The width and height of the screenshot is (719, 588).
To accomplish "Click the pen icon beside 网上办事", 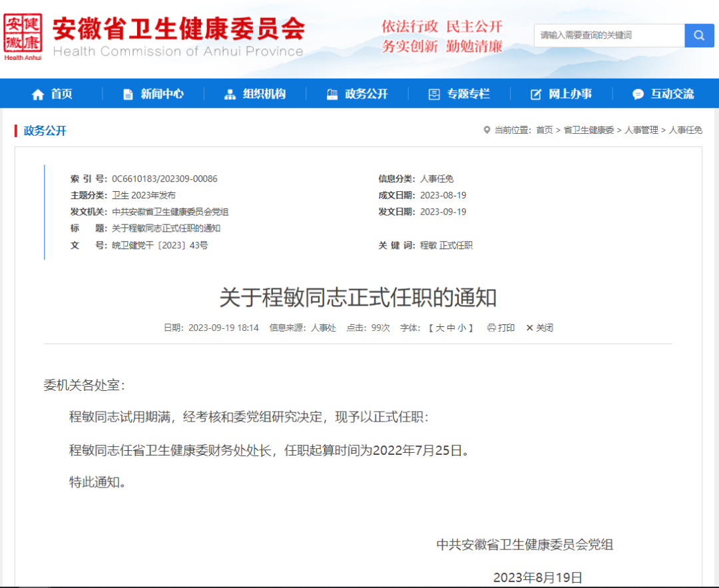I will 535,93.
